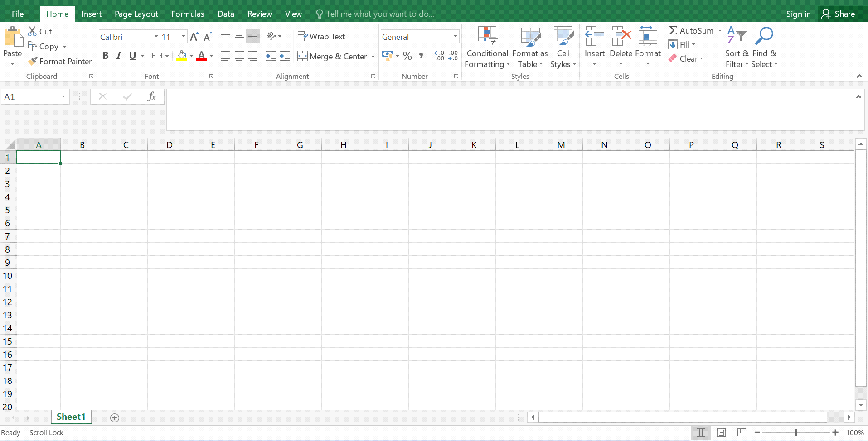Open Sort & Filter options
The height and width of the screenshot is (441, 868).
pyautogui.click(x=736, y=47)
